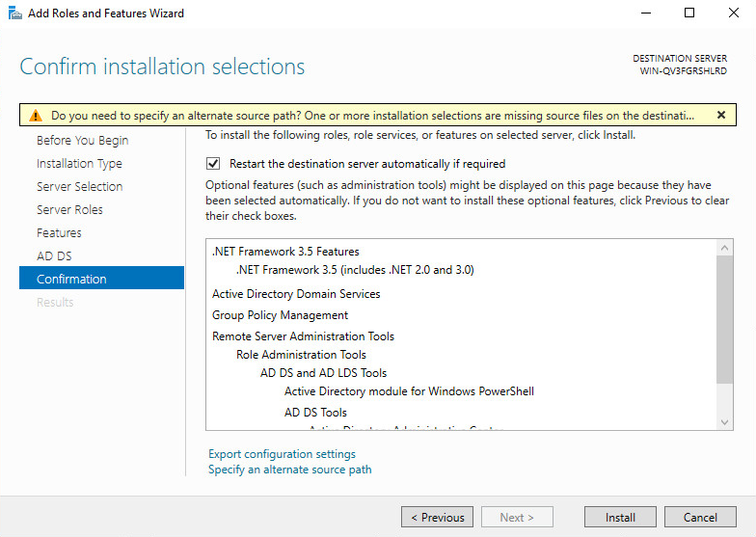The image size is (756, 537).
Task: Click the list's scroll down arrow
Action: 725,422
